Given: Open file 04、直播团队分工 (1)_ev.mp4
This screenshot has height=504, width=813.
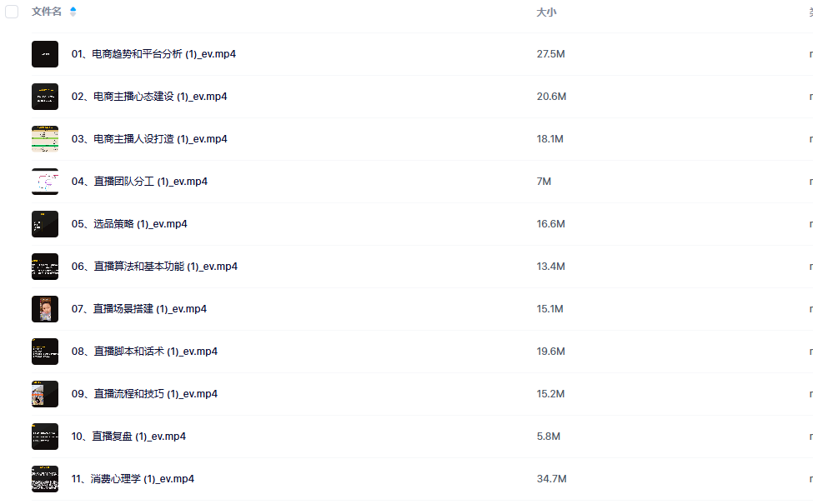Looking at the screenshot, I should click(139, 182).
